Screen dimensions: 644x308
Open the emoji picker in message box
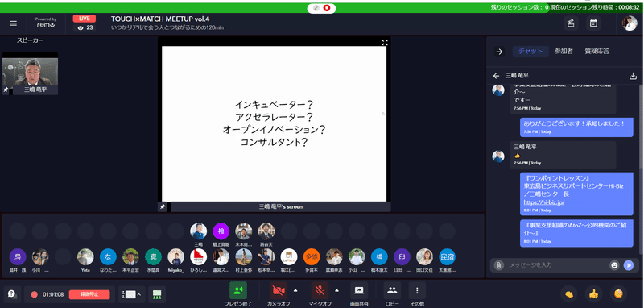[x=614, y=265]
